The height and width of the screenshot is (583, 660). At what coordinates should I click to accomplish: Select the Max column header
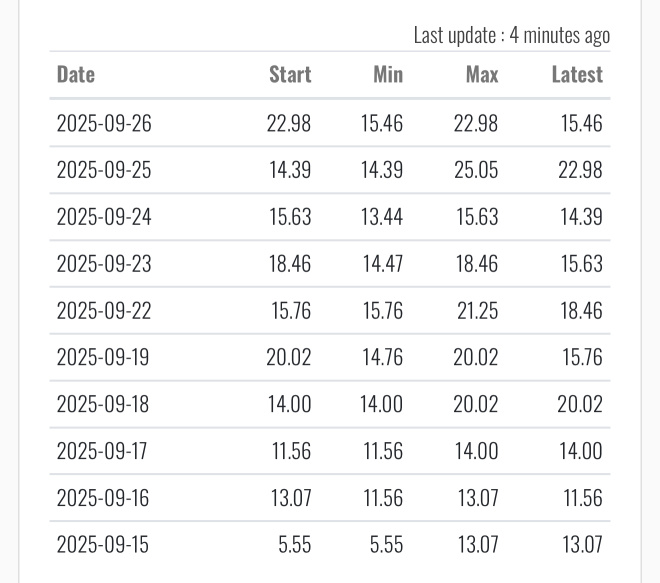[x=481, y=75]
